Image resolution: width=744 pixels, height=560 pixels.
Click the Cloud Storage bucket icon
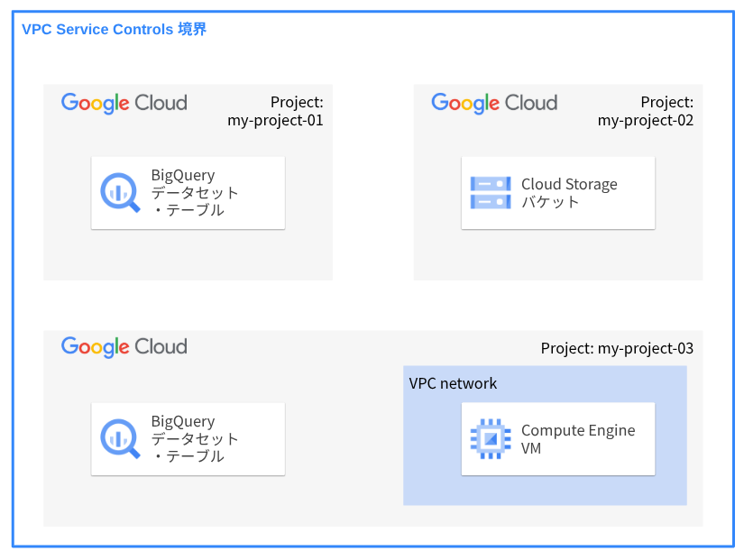point(490,192)
